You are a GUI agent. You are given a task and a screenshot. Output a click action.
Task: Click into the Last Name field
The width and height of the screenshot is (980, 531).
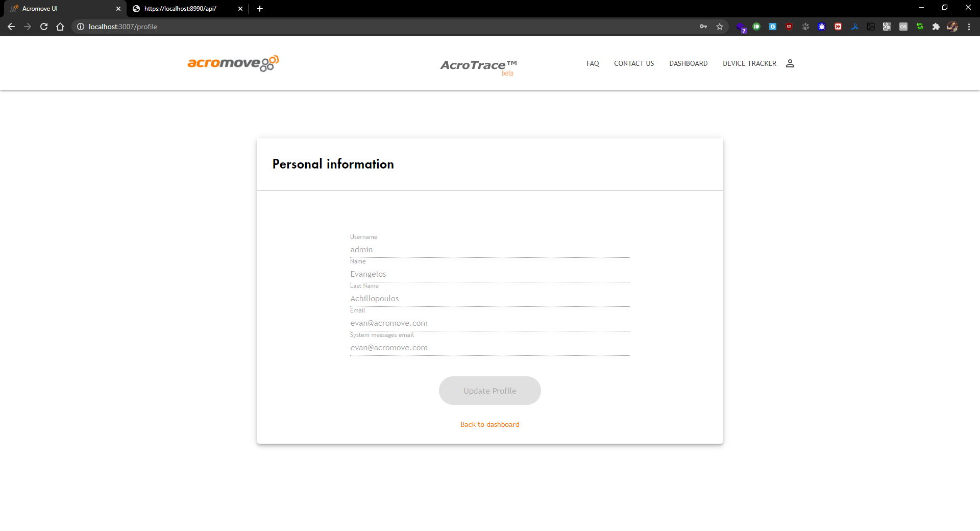489,299
